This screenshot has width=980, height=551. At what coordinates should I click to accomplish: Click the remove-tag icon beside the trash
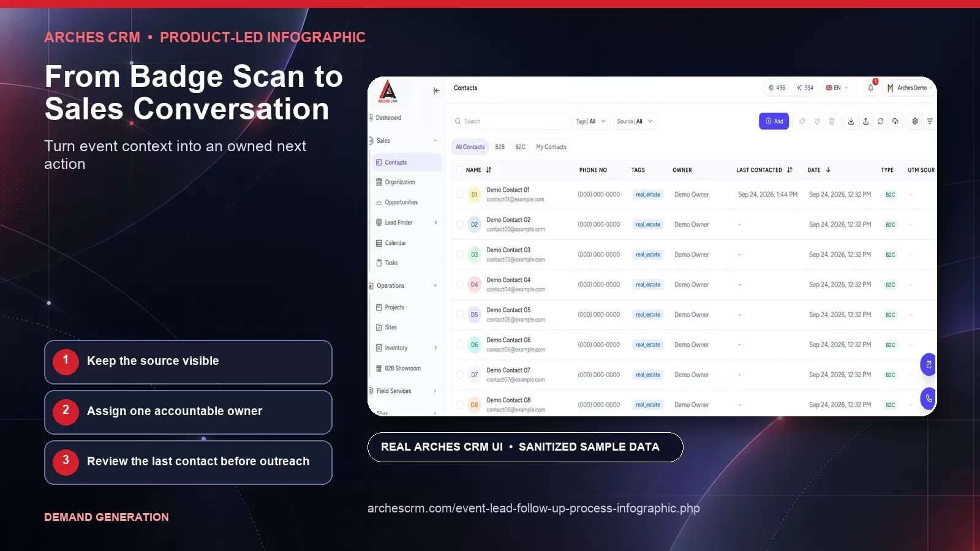click(816, 121)
